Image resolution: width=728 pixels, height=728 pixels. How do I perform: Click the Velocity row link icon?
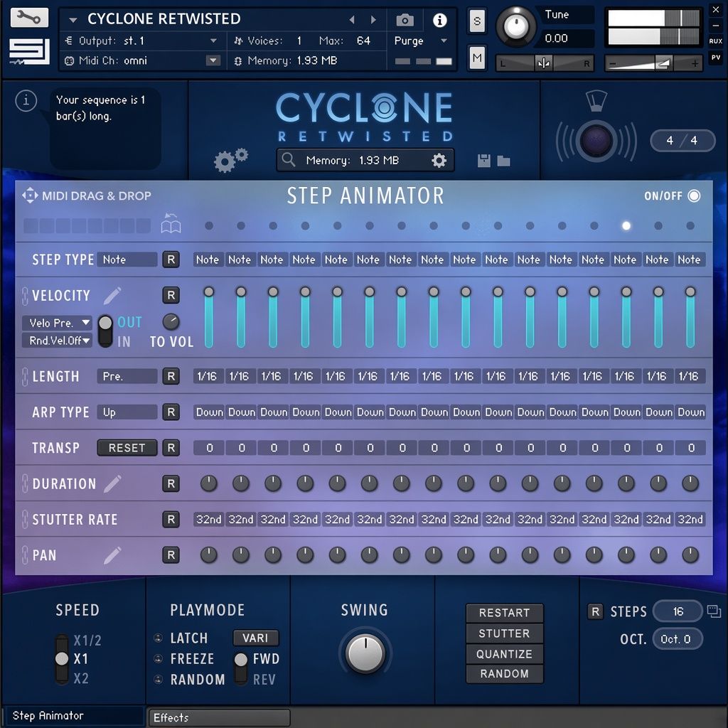click(x=25, y=296)
